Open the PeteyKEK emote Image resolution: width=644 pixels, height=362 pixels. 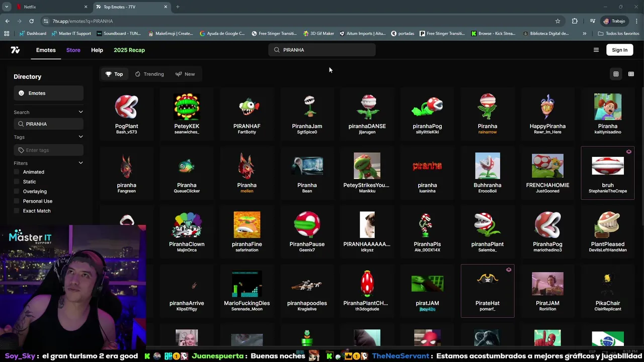click(187, 114)
